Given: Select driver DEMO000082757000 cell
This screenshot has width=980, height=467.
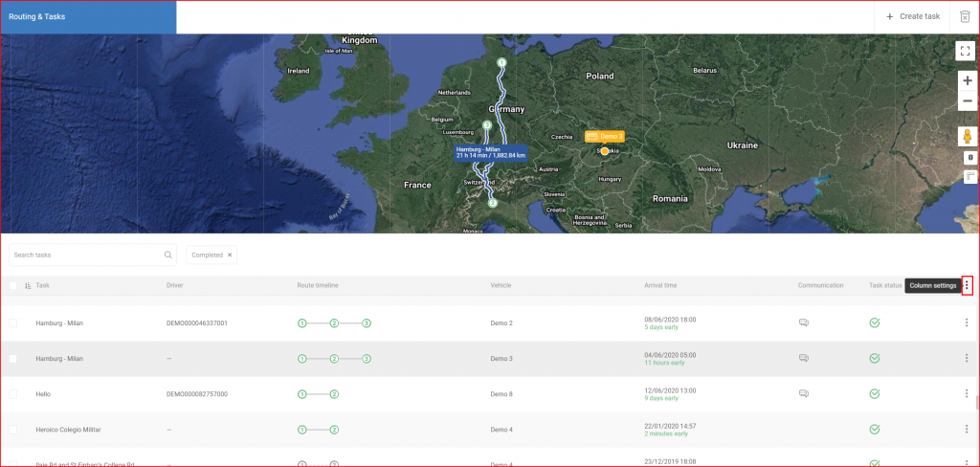Looking at the screenshot, I should 197,394.
